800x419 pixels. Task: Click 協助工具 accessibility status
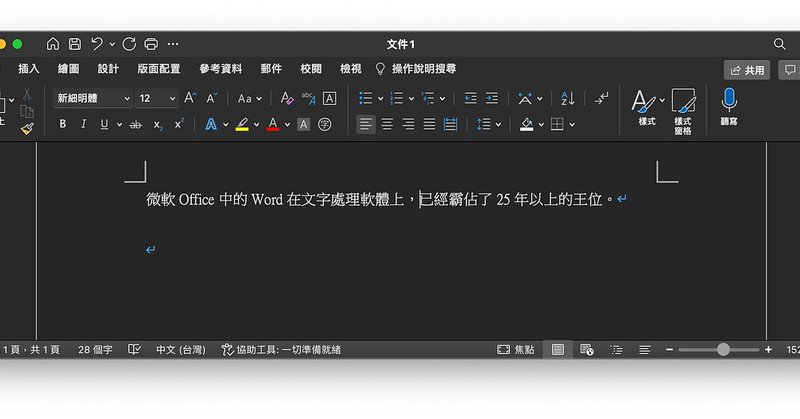point(282,350)
